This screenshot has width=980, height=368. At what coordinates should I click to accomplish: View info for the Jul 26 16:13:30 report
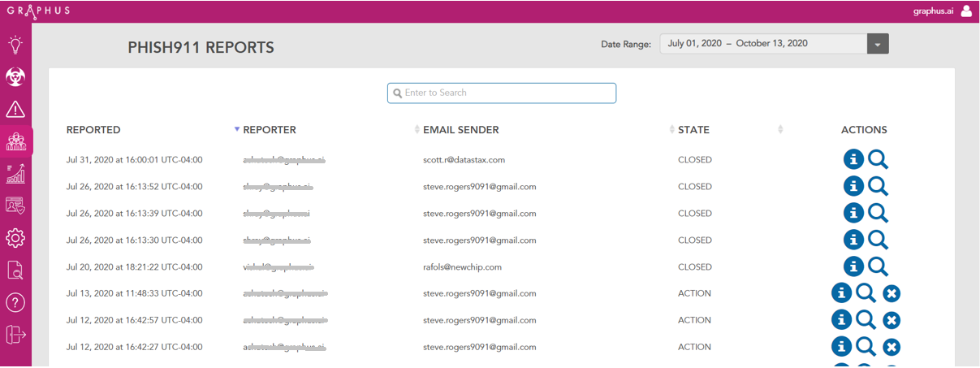(853, 240)
